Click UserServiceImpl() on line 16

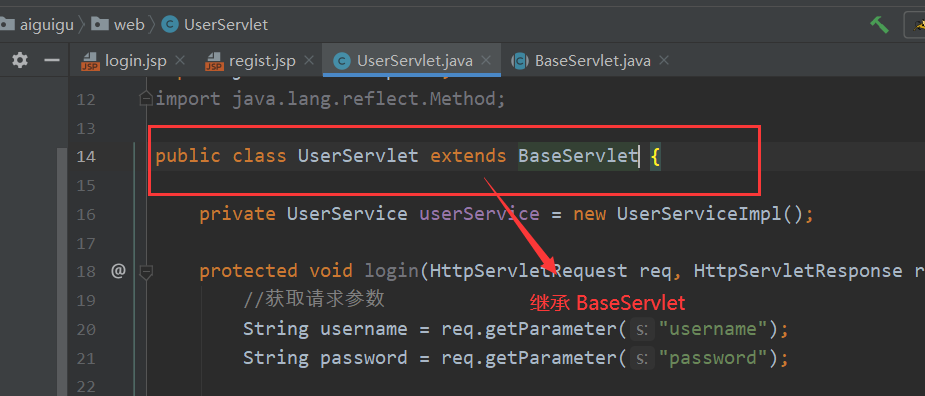pyautogui.click(x=710, y=214)
